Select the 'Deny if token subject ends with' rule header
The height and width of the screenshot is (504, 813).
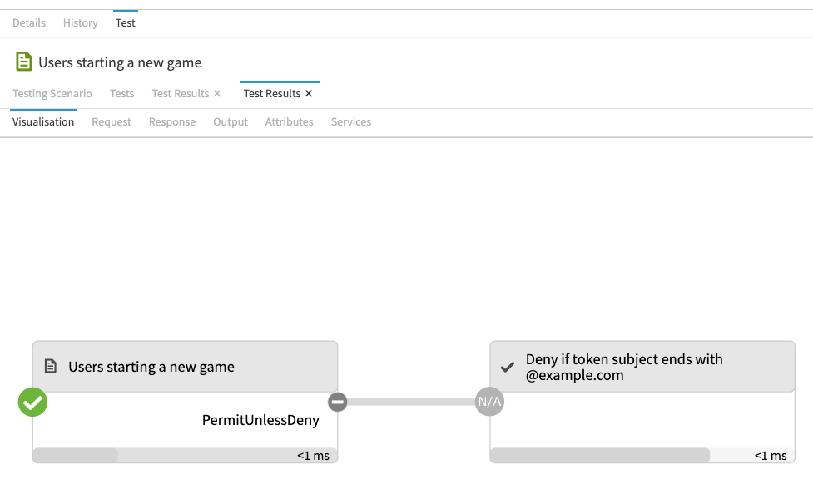624,367
